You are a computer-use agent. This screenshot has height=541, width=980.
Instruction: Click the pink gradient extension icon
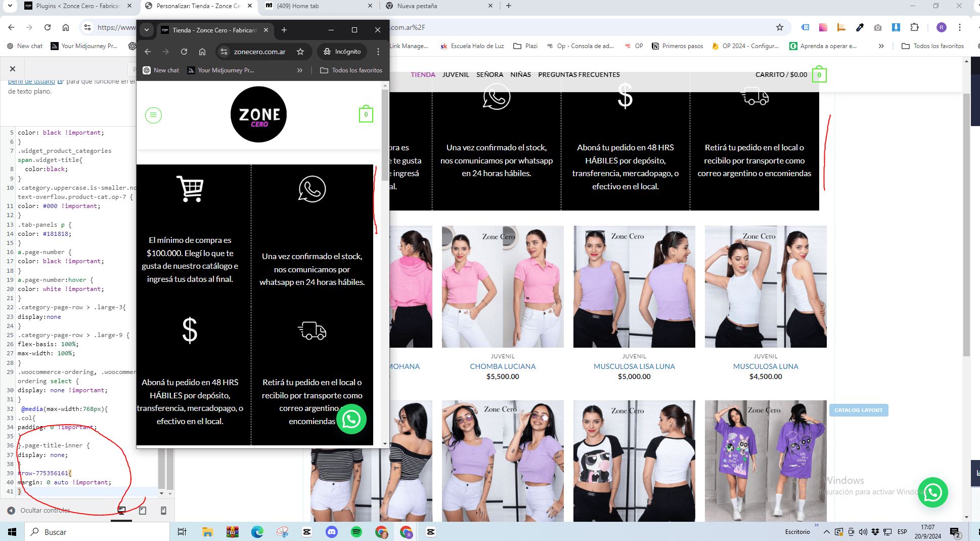click(823, 27)
